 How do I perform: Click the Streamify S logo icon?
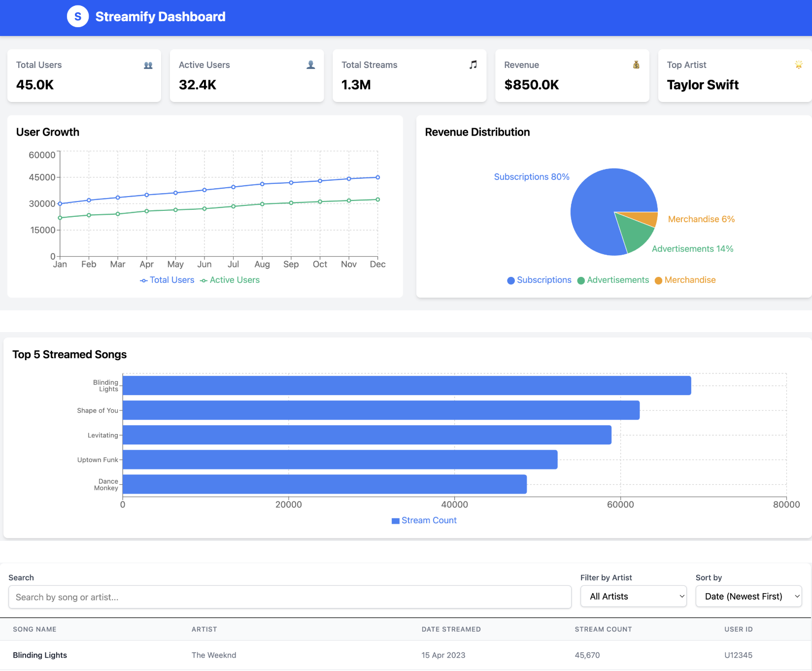78,17
